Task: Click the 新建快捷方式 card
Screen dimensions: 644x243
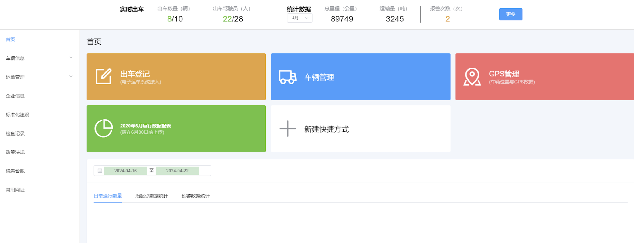Action: click(361, 129)
